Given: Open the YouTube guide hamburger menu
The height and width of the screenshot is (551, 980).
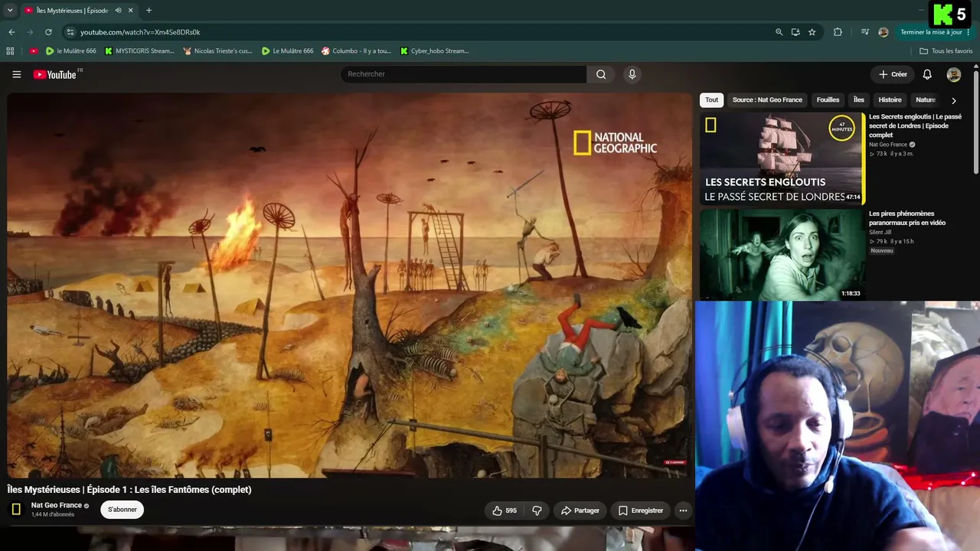Looking at the screenshot, I should pyautogui.click(x=16, y=74).
